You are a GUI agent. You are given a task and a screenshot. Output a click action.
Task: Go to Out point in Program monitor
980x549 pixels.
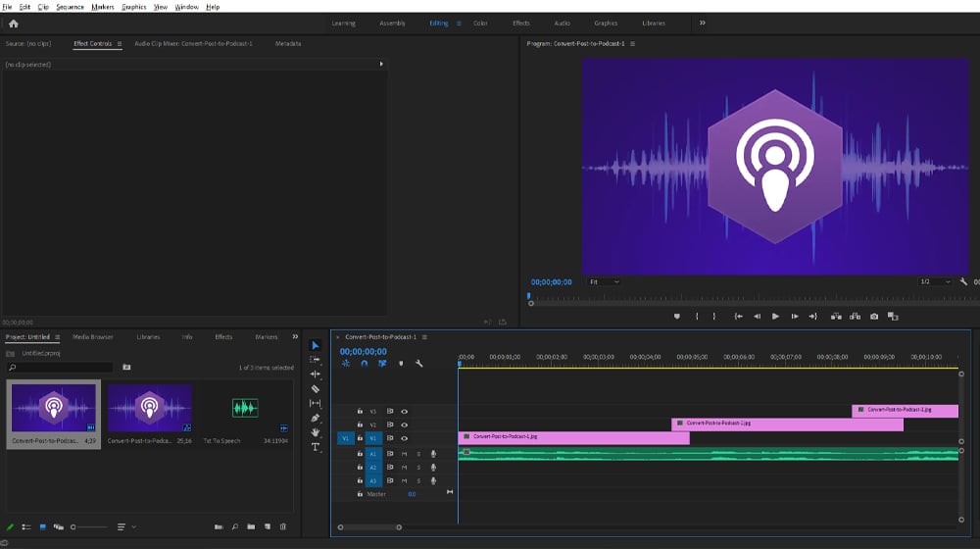812,317
